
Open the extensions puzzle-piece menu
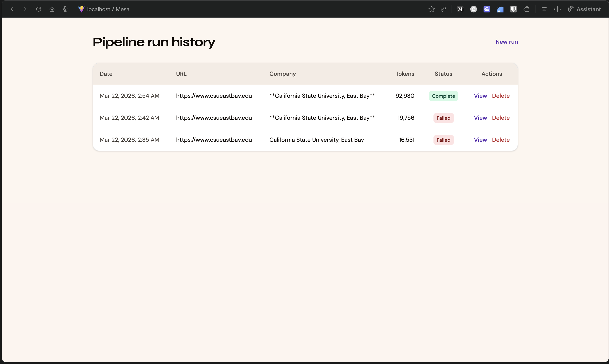click(527, 9)
